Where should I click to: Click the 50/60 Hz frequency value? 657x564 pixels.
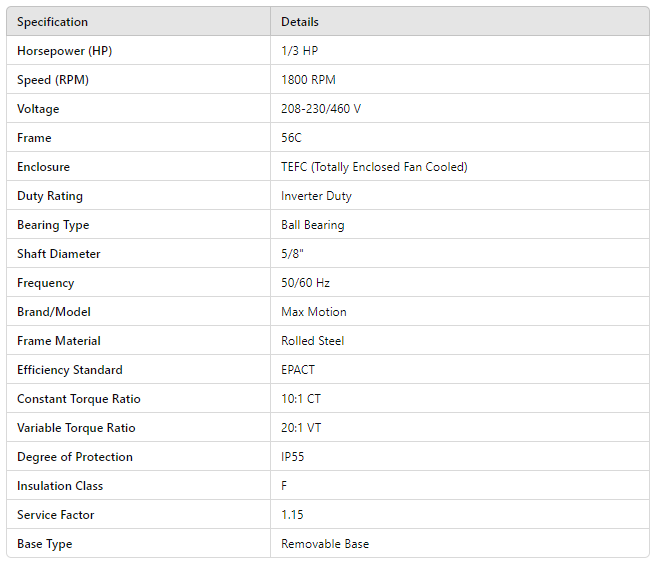tap(305, 283)
